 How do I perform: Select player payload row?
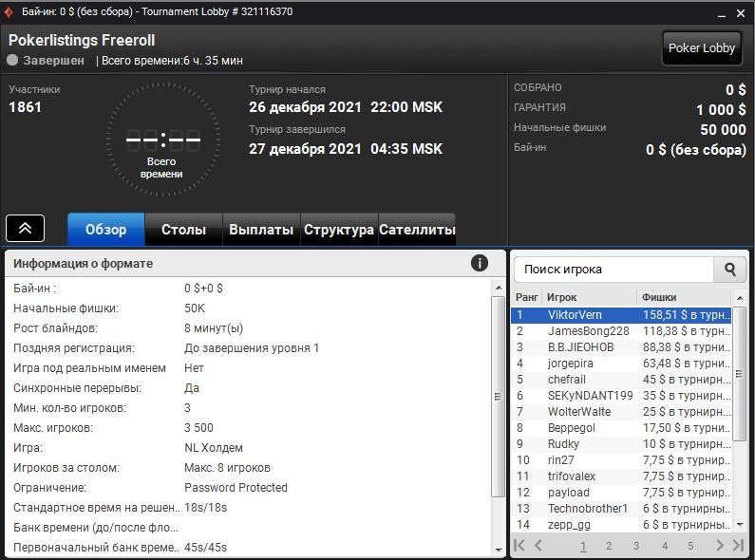(622, 493)
